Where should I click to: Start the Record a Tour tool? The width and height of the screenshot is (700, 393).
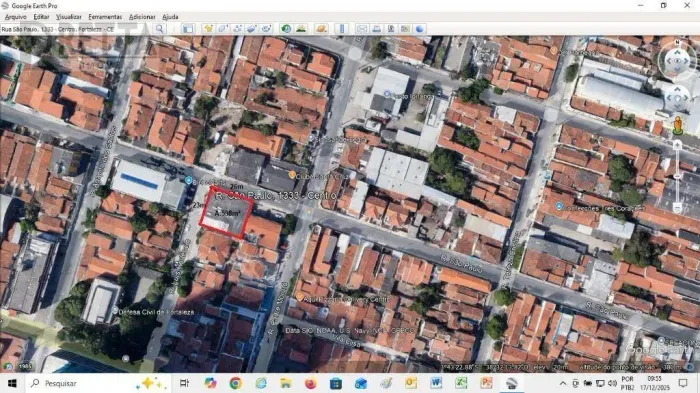click(x=267, y=29)
